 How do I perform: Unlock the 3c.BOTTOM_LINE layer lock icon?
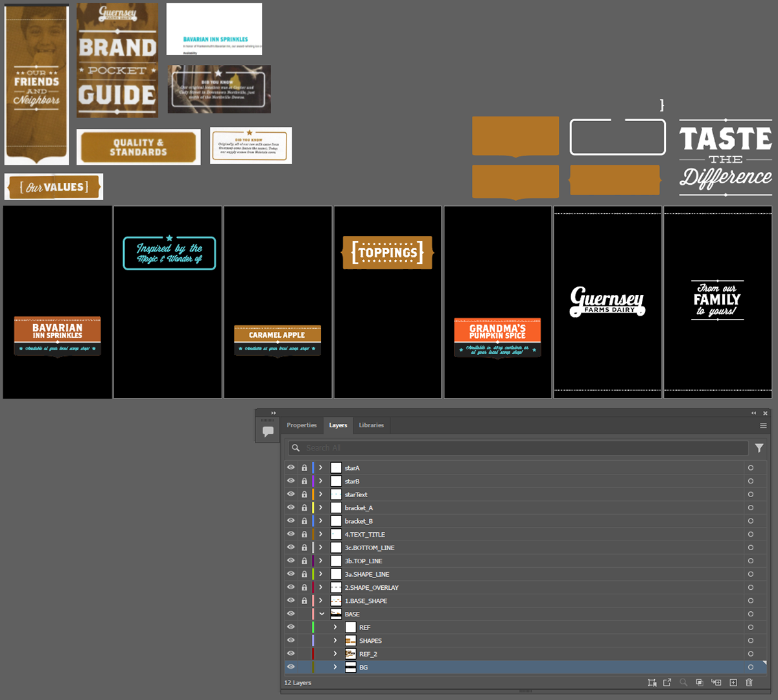pos(304,548)
